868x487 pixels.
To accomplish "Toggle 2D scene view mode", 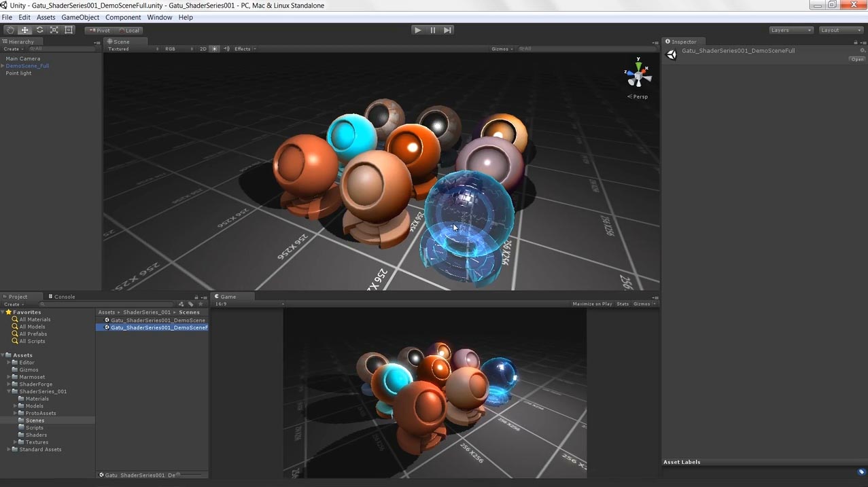I will (x=203, y=49).
